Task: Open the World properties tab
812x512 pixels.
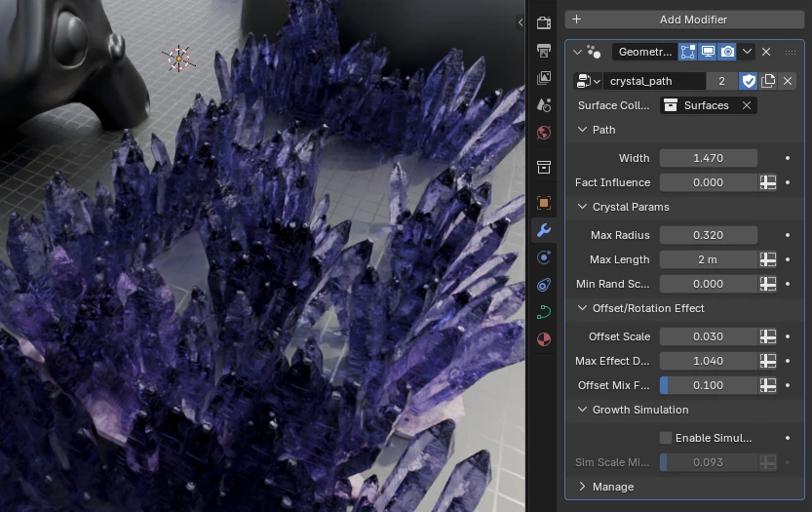Action: [x=544, y=133]
